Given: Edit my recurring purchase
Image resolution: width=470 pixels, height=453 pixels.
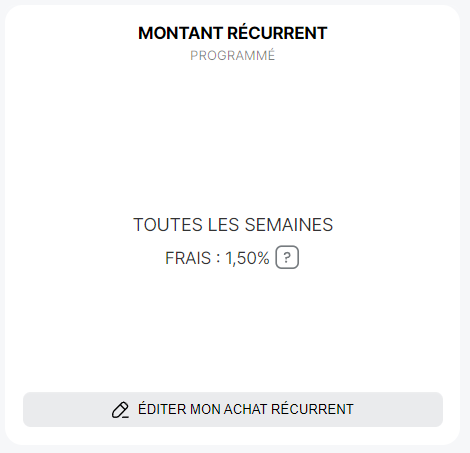Looking at the screenshot, I should (233, 409).
